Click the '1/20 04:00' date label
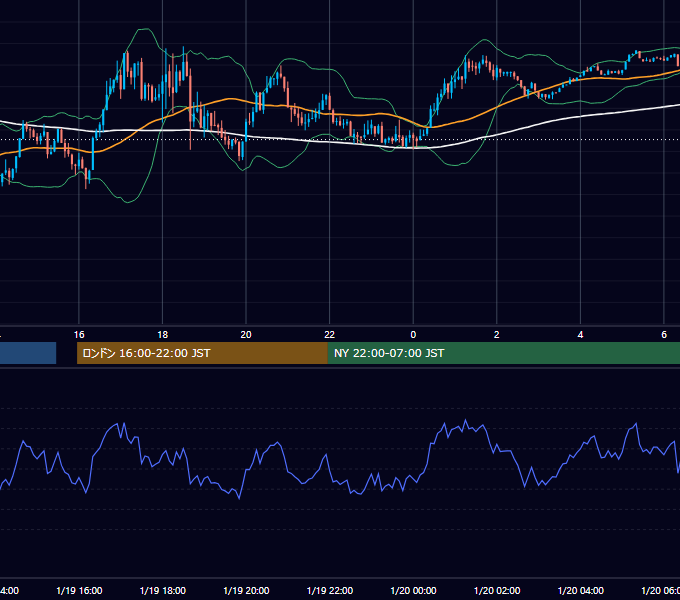 coord(581,590)
